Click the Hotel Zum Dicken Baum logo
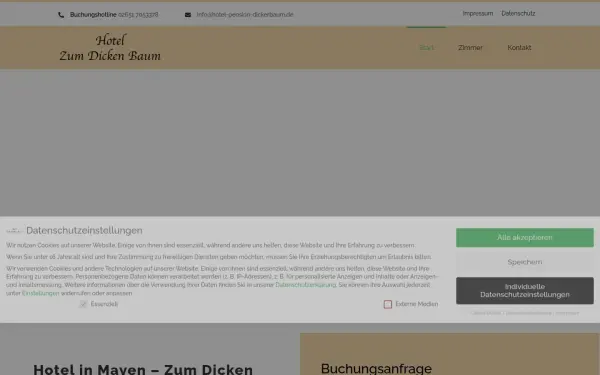The height and width of the screenshot is (375, 600). tap(110, 48)
